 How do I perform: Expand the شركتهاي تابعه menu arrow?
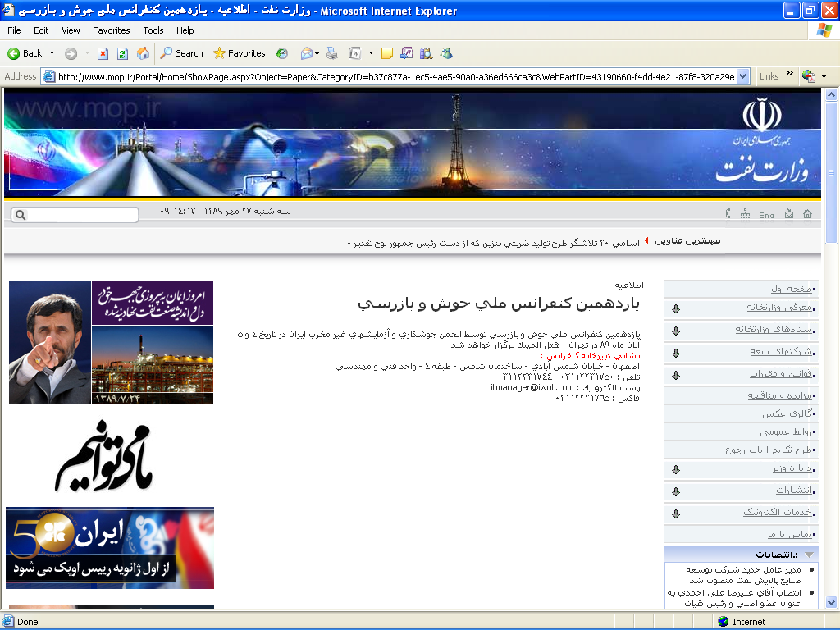click(x=676, y=353)
